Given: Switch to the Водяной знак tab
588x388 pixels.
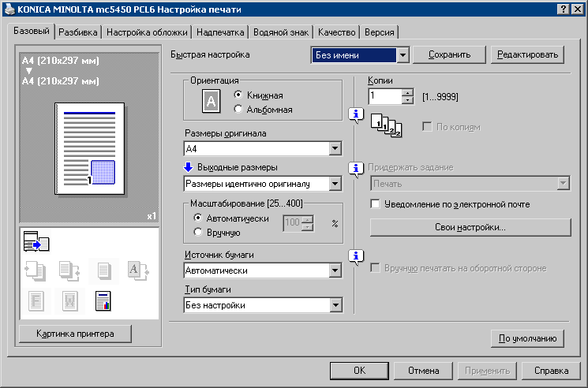Looking at the screenshot, I should (x=281, y=32).
